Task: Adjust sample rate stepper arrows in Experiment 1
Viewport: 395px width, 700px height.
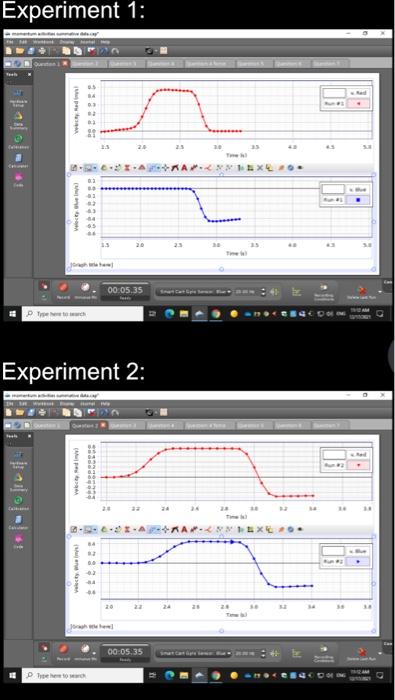Action: (263, 292)
